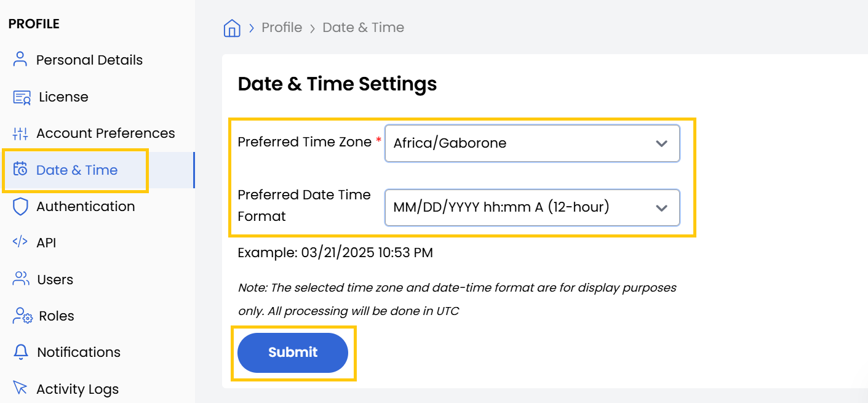This screenshot has height=403, width=868.
Task: Open Users via the people icon
Action: point(20,279)
